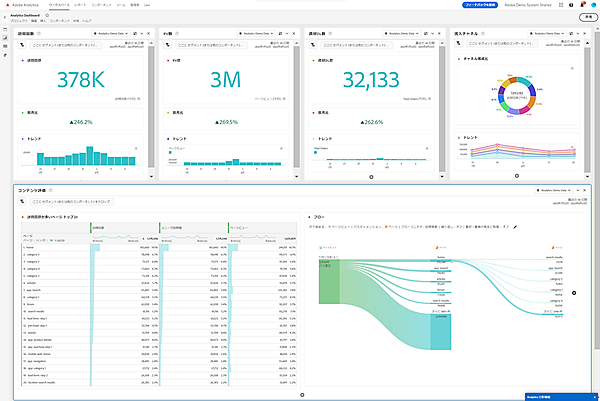
Task: Open Analytics Demo Data dropdown in 訪問回数 panel
Action: click(112, 34)
